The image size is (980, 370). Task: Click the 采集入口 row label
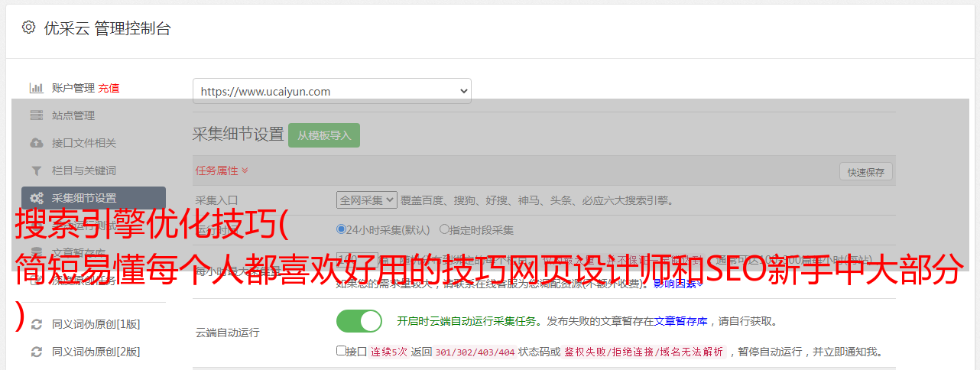coord(217,200)
